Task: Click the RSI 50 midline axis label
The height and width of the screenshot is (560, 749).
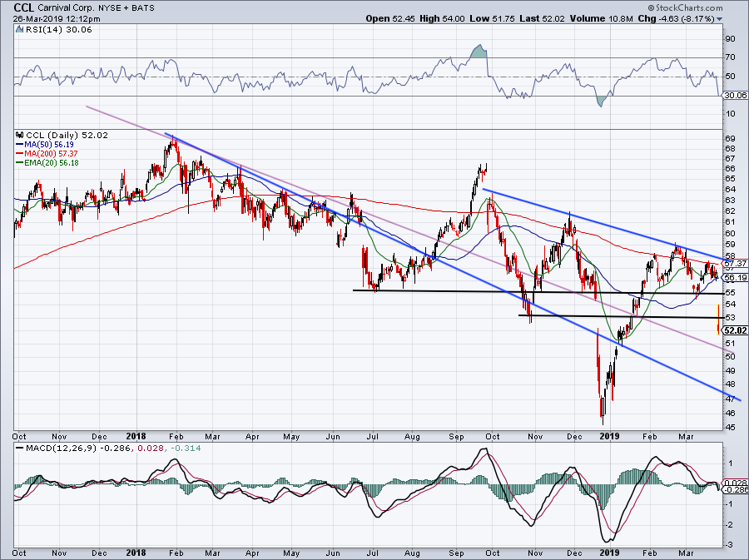Action: [730, 77]
